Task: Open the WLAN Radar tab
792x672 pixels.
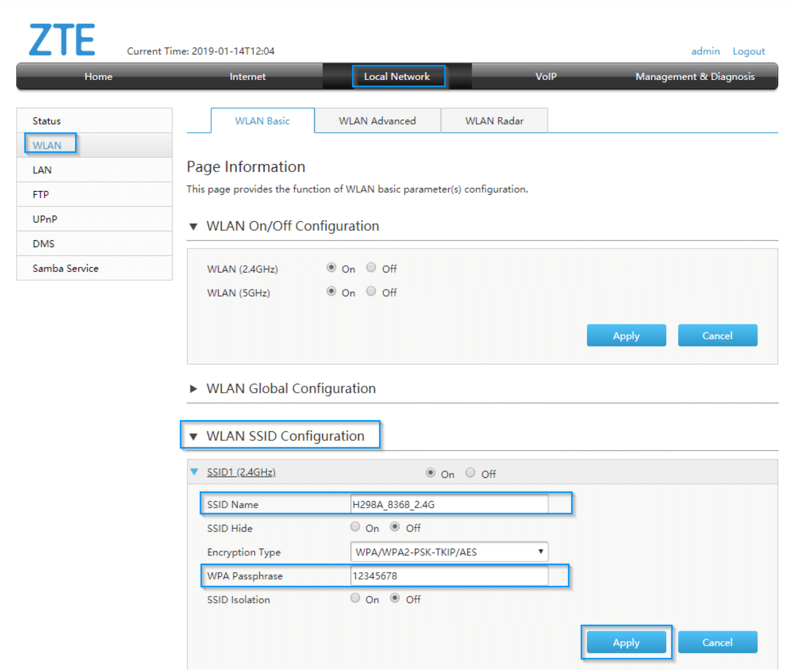Action: point(494,121)
